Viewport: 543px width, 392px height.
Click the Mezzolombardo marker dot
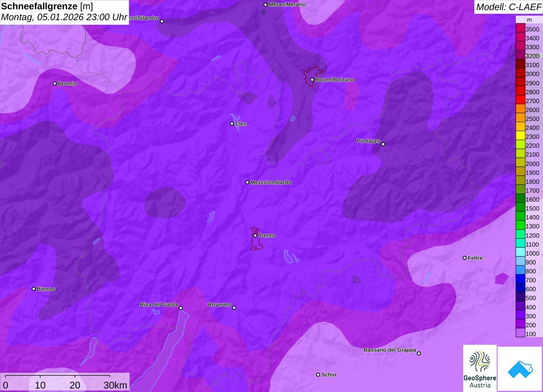247,182
